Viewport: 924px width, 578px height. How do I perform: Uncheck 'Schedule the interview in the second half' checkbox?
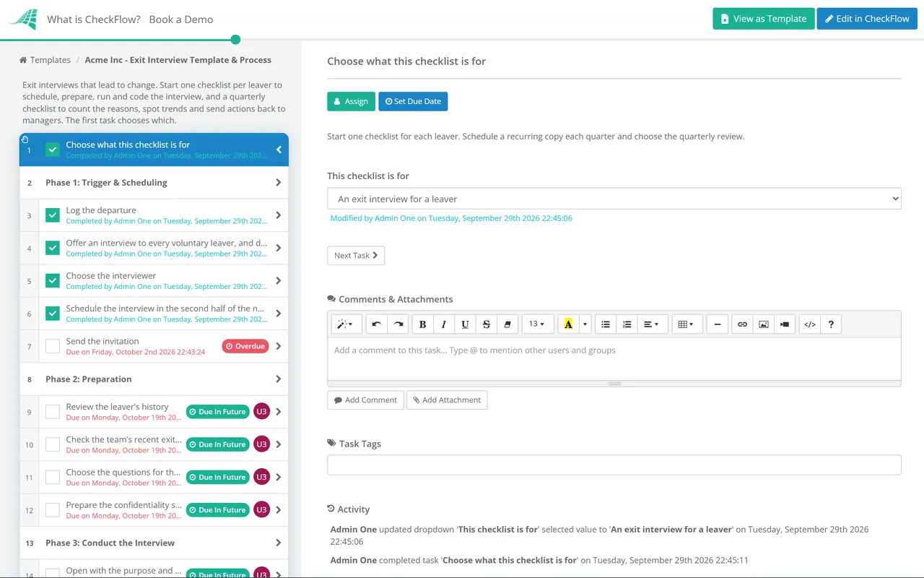pos(53,314)
